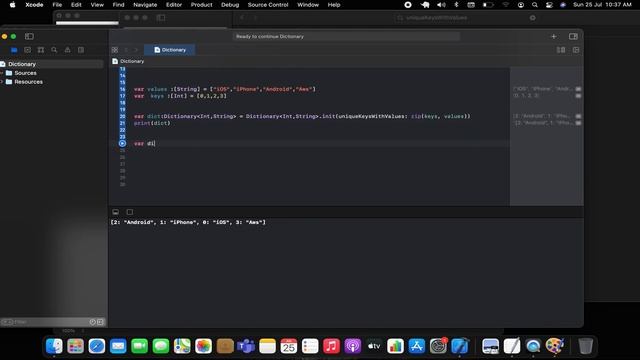Image resolution: width=640 pixels, height=360 pixels.
Task: Go back in editor history
Action: click(x=126, y=50)
